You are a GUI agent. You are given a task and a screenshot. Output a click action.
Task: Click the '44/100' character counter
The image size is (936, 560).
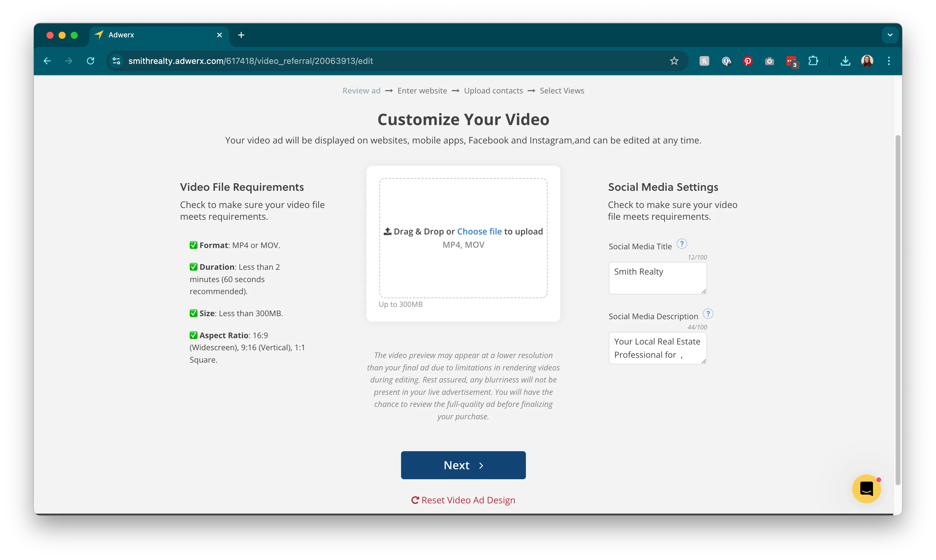pyautogui.click(x=697, y=327)
